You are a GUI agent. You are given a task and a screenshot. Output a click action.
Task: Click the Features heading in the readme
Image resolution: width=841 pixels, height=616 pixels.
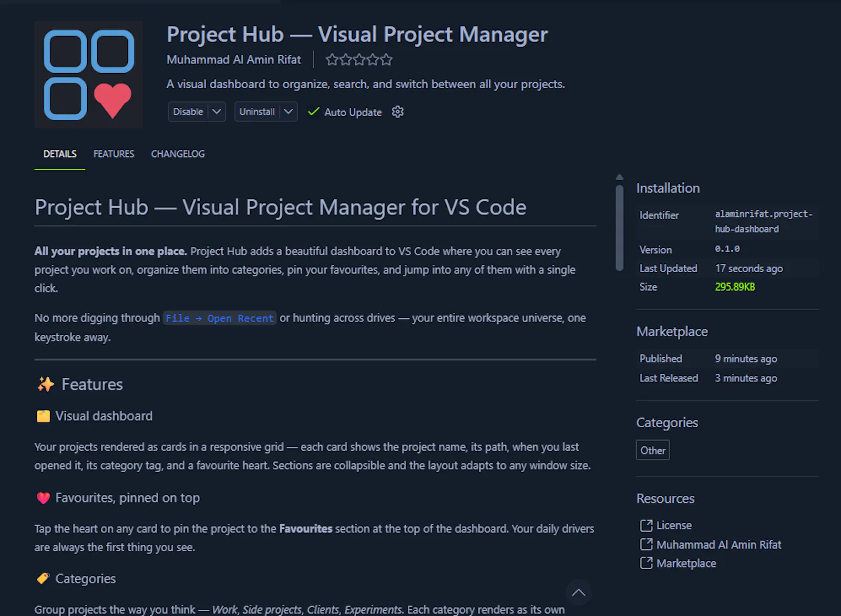coord(93,384)
